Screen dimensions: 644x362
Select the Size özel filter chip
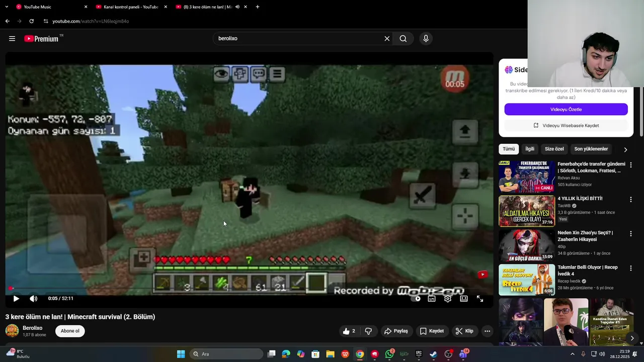[554, 149]
